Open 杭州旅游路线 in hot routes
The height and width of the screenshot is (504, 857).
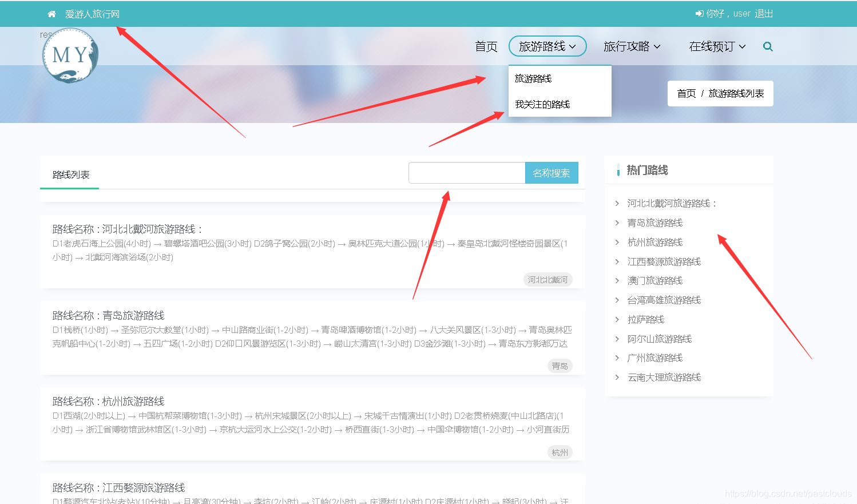coord(655,242)
